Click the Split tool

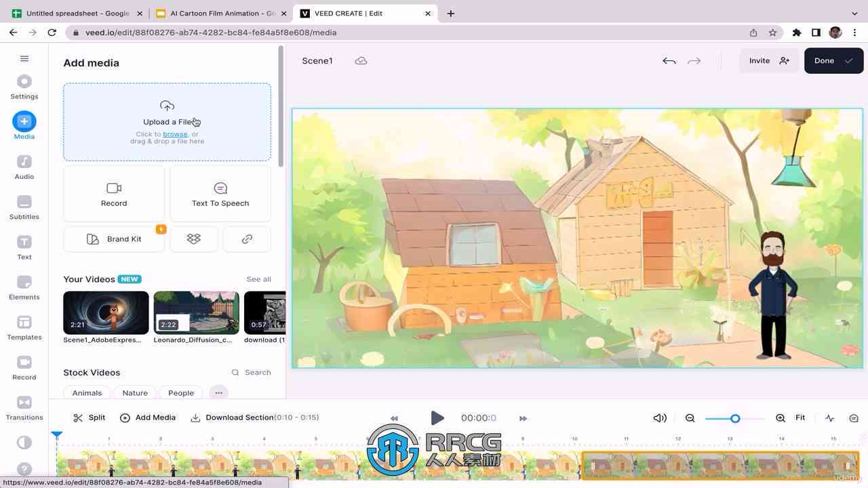(89, 418)
